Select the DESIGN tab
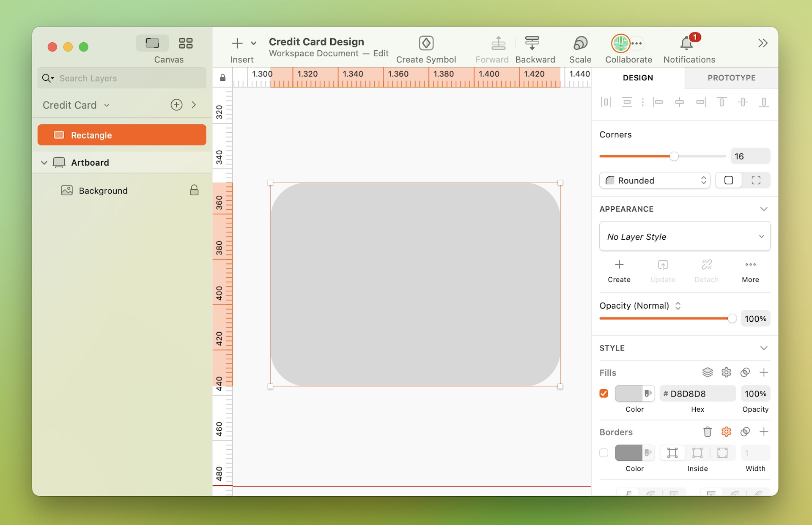This screenshot has width=812, height=525. (x=638, y=78)
